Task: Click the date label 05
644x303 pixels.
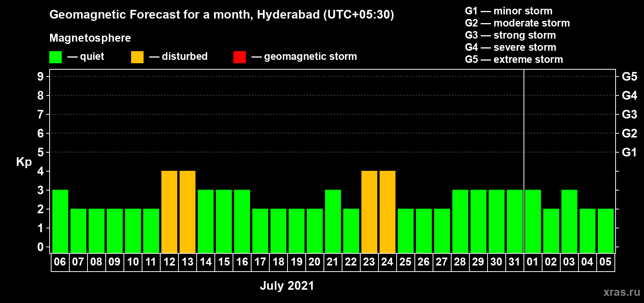Action: coord(605,262)
